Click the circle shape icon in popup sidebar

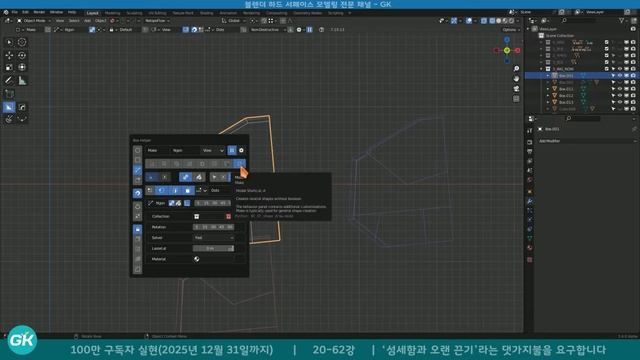138,151
